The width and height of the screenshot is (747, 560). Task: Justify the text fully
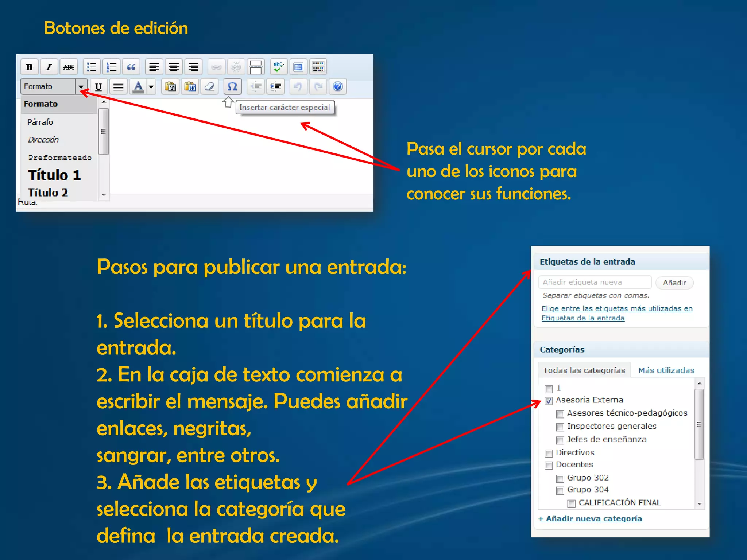[118, 87]
